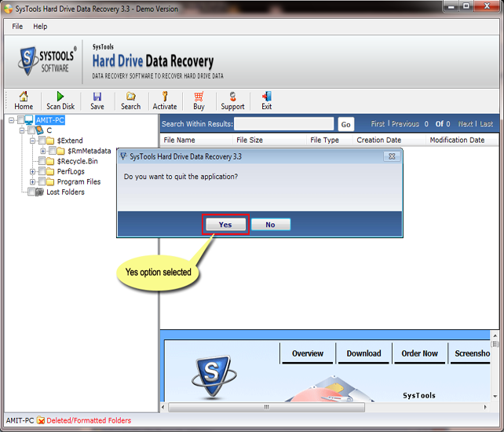Click the Program Files folder icon
This screenshot has width=504, height=432.
click(50, 181)
